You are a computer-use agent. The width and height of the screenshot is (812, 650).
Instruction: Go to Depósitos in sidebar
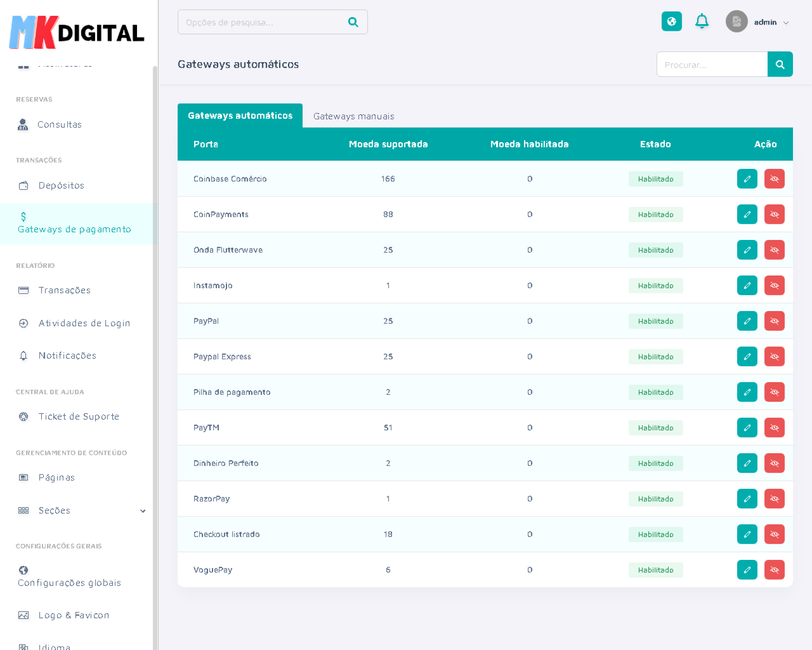(x=61, y=185)
